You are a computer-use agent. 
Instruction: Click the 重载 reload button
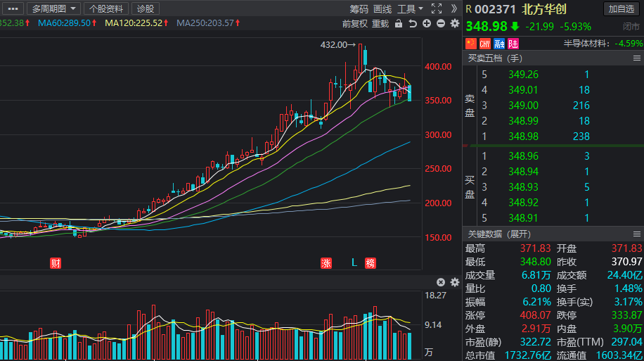point(380,24)
